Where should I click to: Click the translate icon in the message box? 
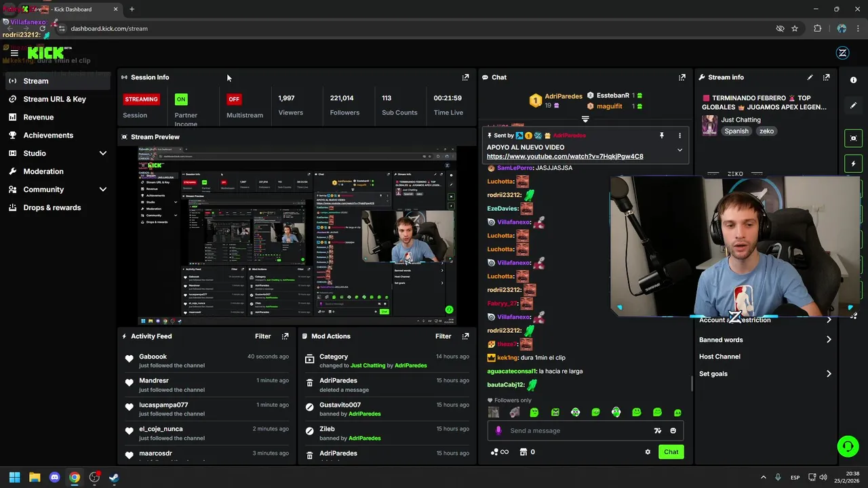[x=657, y=430]
